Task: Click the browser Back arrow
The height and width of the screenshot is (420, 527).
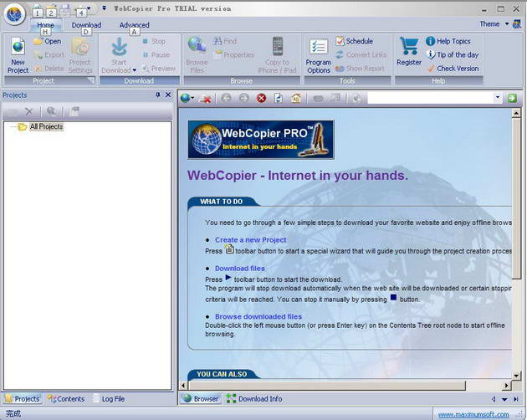Action: [226, 98]
